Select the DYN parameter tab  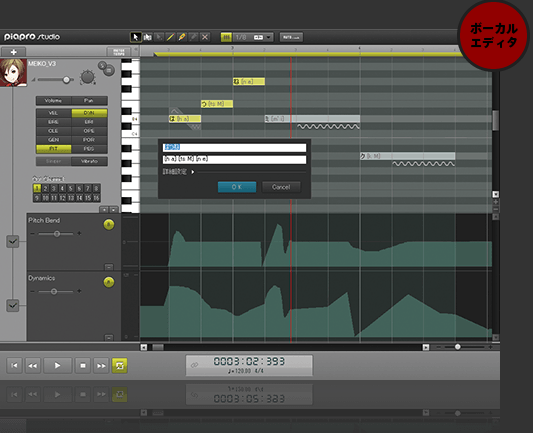point(89,113)
